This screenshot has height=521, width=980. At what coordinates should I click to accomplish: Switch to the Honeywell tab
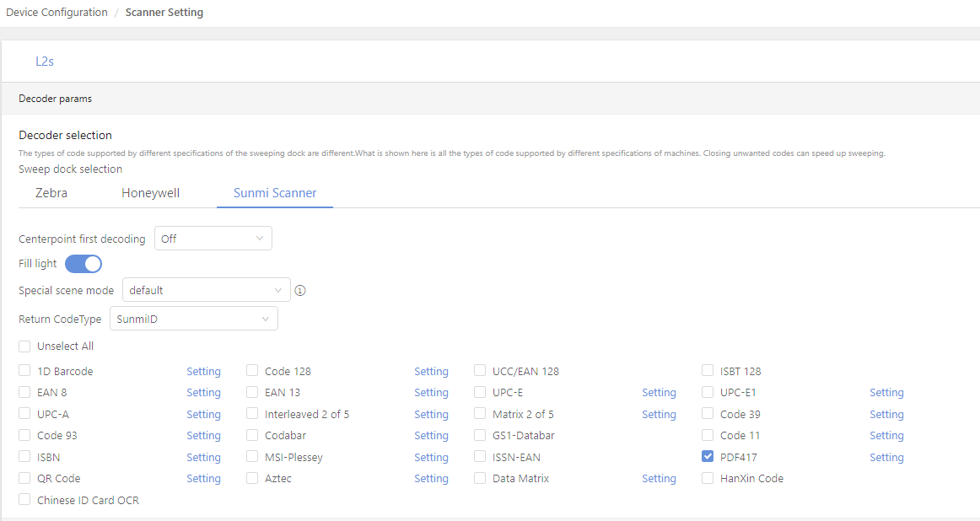150,193
